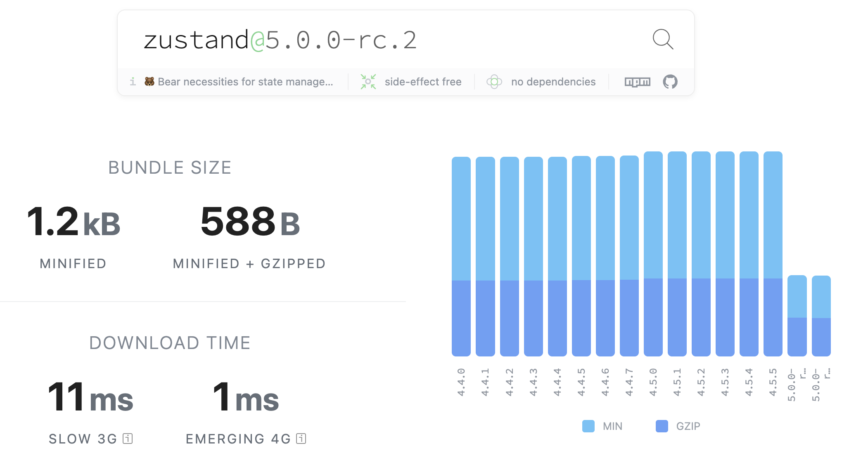Image resolution: width=868 pixels, height=467 pixels.
Task: Select the 4.5.4 version bar
Action: (x=749, y=254)
